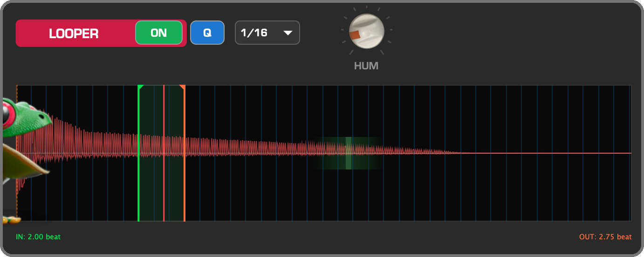
Task: Open the 1/16 quantize value dropdown
Action: [x=267, y=33]
